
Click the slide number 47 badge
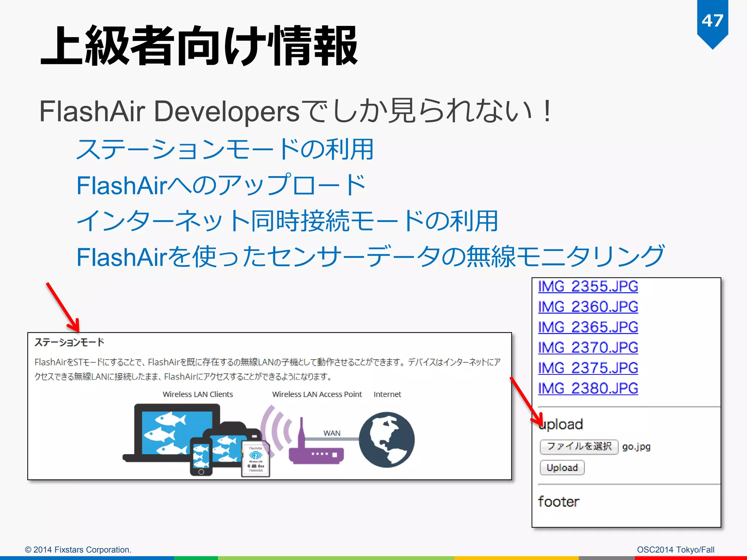pos(712,24)
